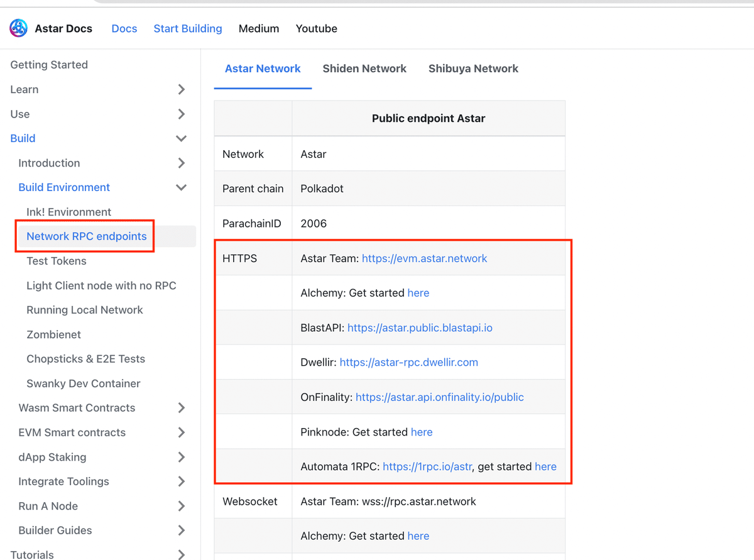
Task: Open Ink! Environment page
Action: 68,212
